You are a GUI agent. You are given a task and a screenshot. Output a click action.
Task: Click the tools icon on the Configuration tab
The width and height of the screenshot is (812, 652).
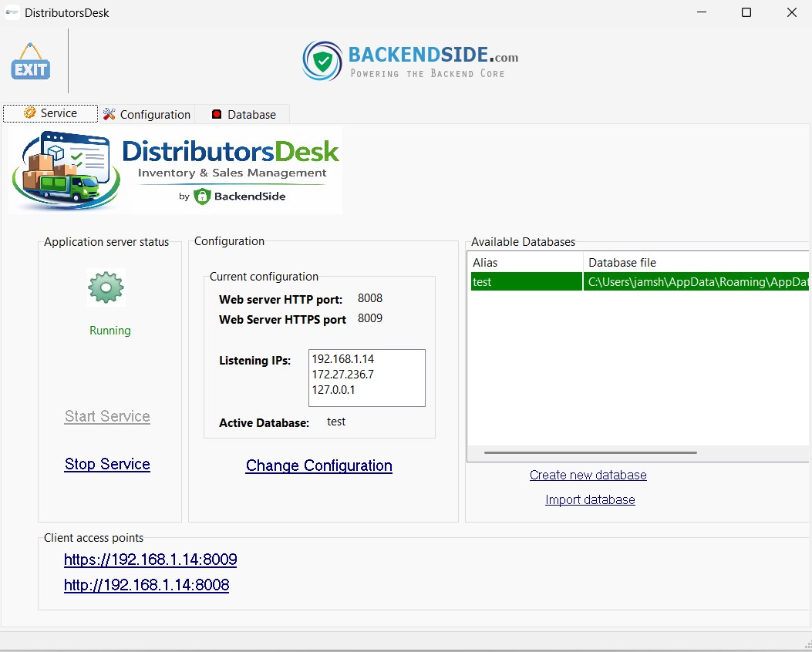110,114
